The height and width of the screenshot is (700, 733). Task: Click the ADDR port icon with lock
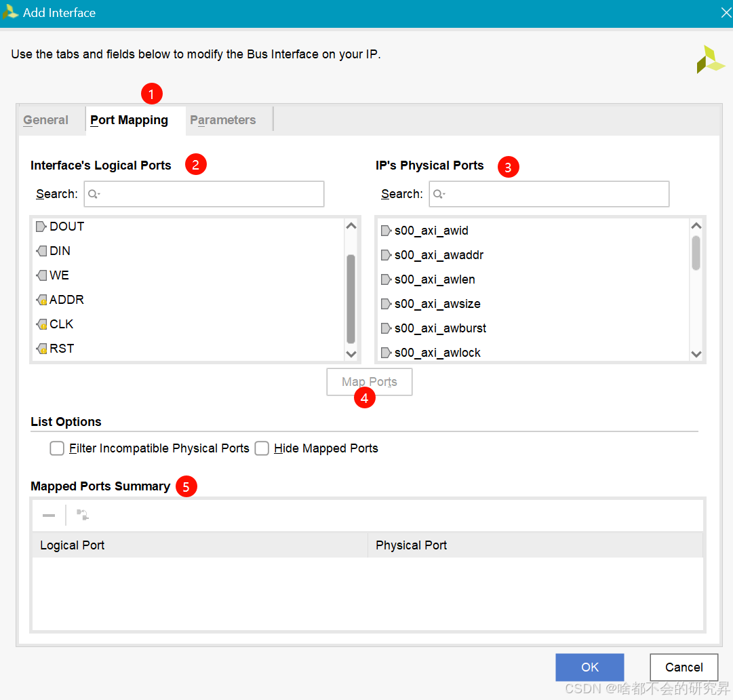click(41, 300)
